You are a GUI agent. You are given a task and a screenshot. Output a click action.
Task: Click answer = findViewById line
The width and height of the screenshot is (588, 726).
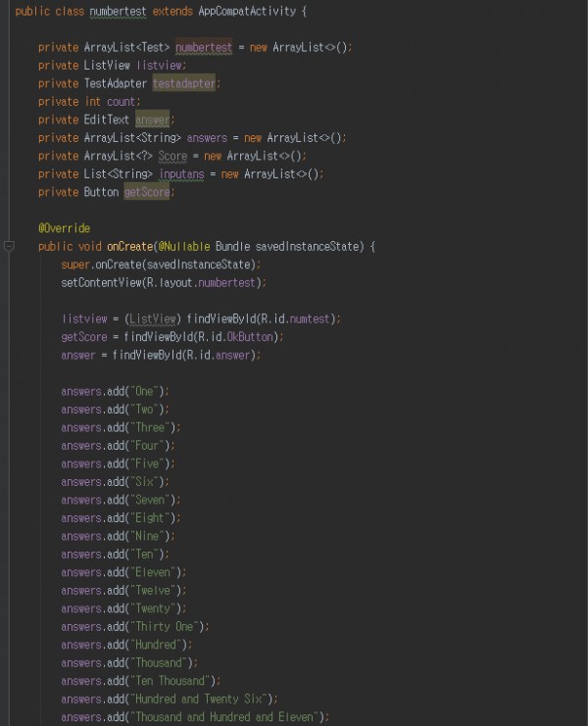click(161, 355)
